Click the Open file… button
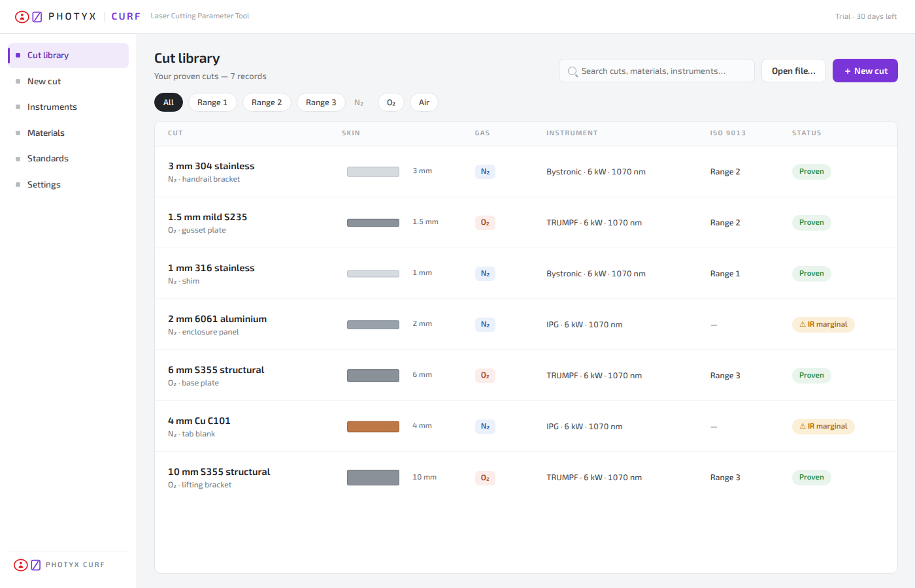Image resolution: width=915 pixels, height=588 pixels. point(793,71)
